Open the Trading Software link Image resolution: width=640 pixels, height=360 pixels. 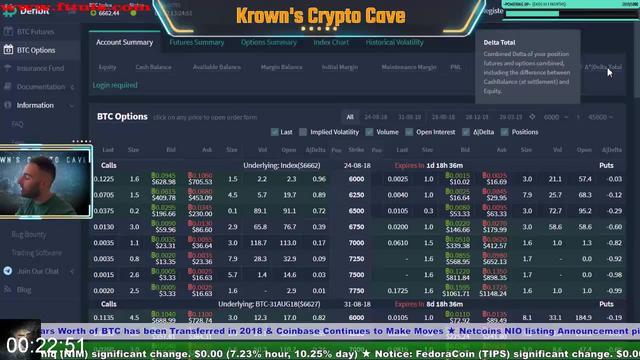point(37,253)
